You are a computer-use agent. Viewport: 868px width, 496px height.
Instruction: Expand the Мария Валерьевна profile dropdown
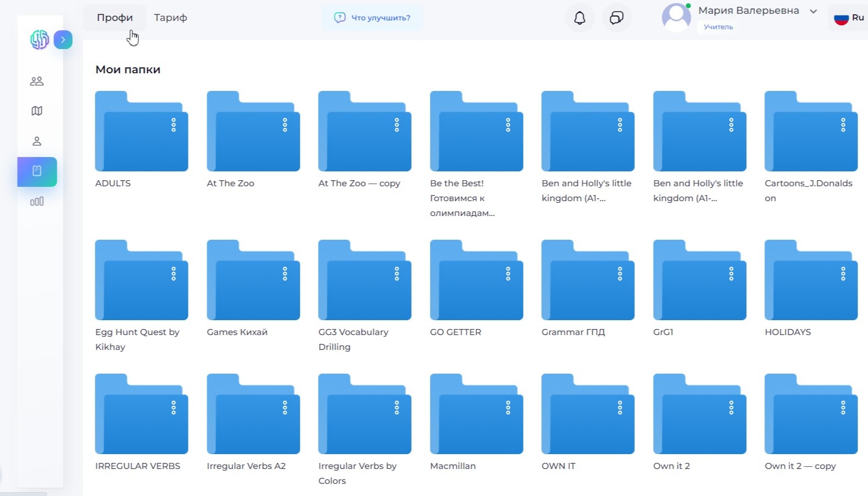(813, 11)
